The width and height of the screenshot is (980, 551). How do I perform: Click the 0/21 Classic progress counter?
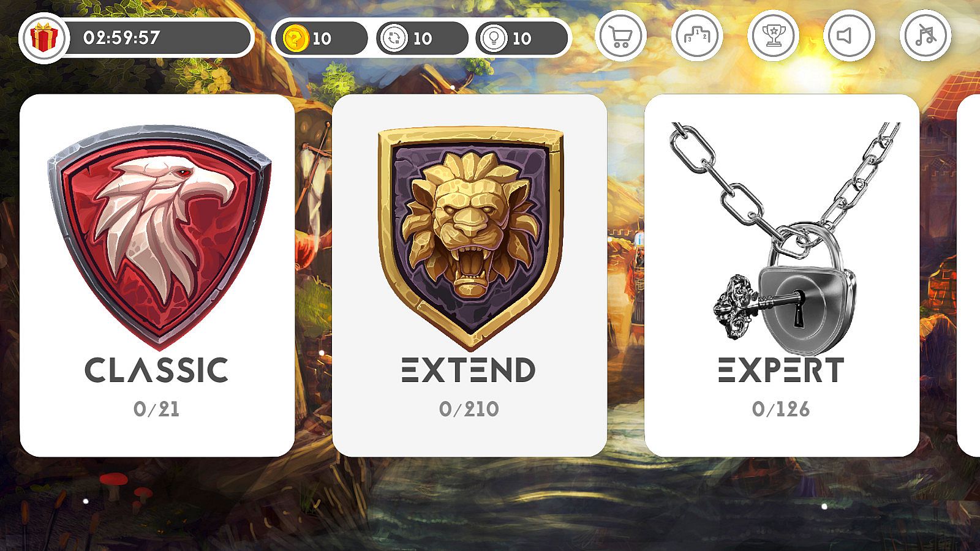[x=157, y=409]
